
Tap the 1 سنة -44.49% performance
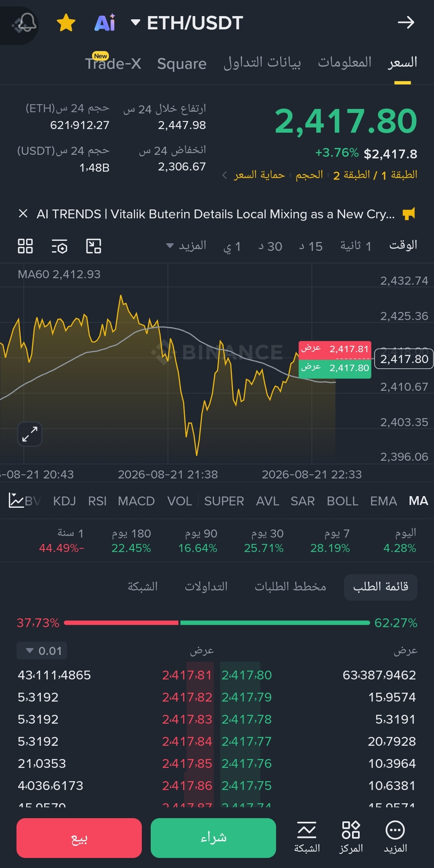(x=61, y=541)
